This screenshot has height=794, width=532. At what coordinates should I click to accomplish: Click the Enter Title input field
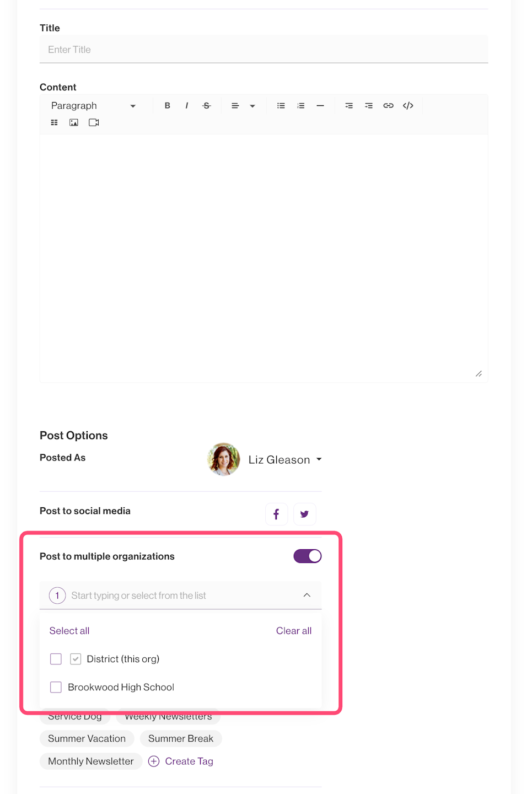(x=264, y=50)
